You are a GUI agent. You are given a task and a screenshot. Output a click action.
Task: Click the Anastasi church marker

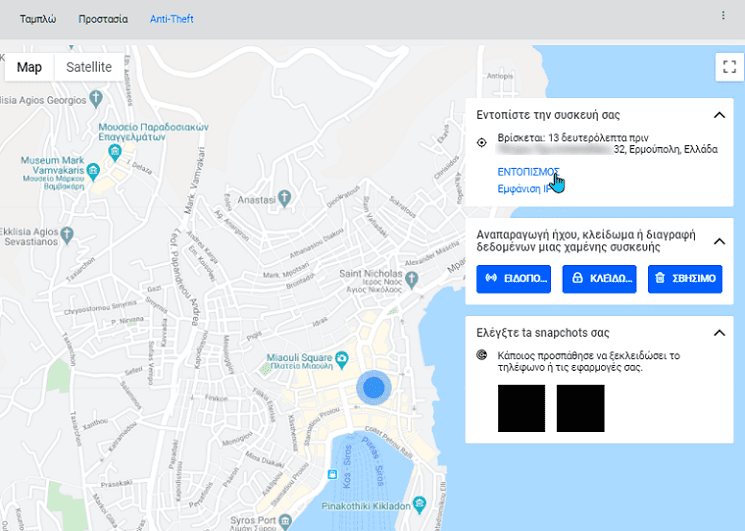click(284, 198)
